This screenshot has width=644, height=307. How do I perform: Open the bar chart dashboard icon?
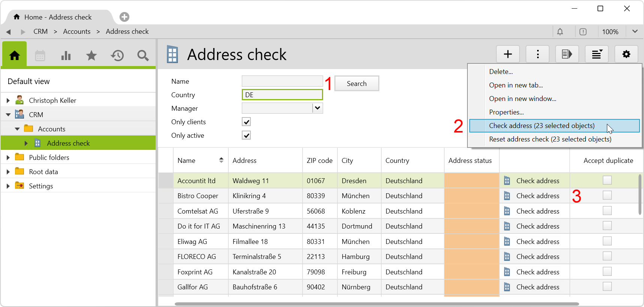[x=66, y=56]
